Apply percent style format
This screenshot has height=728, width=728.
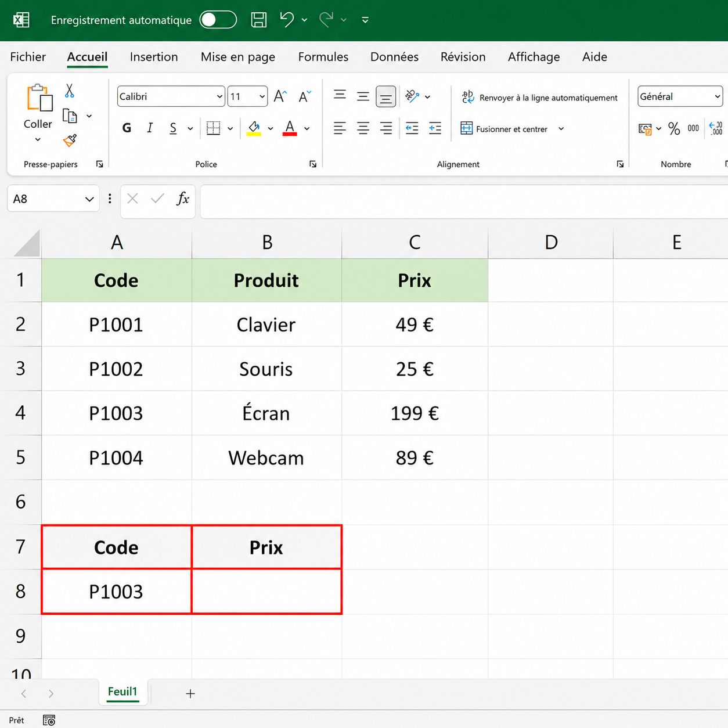tap(674, 128)
